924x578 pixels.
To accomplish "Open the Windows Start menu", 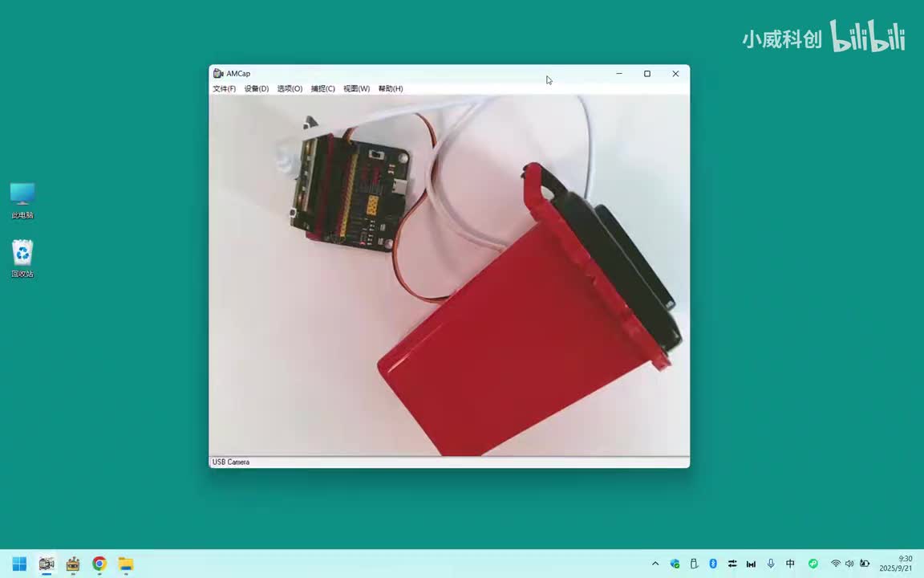I will click(19, 564).
